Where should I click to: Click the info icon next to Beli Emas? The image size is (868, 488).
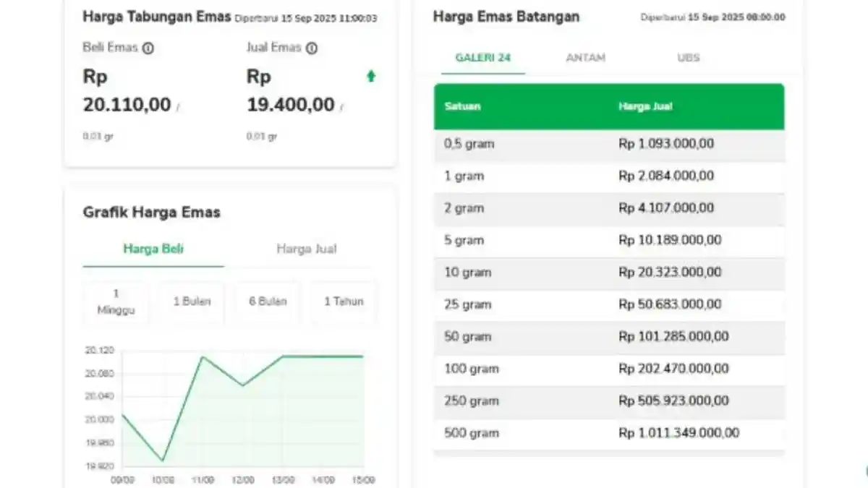(x=148, y=48)
